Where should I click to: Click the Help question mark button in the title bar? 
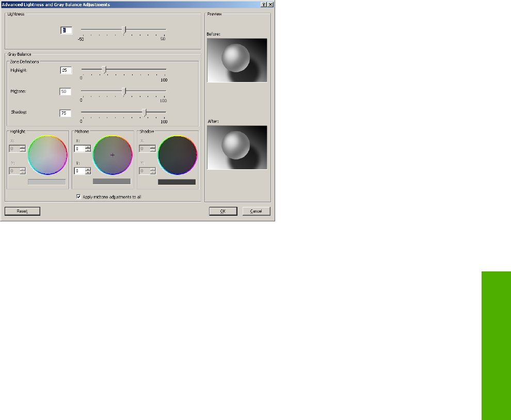pos(264,5)
